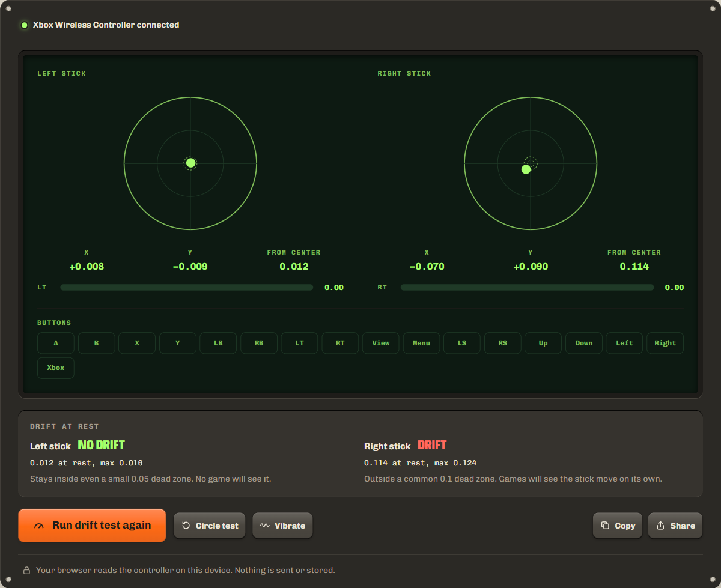Click the right stick Y value +0.090
Image resolution: width=721 pixels, height=588 pixels.
coord(531,267)
